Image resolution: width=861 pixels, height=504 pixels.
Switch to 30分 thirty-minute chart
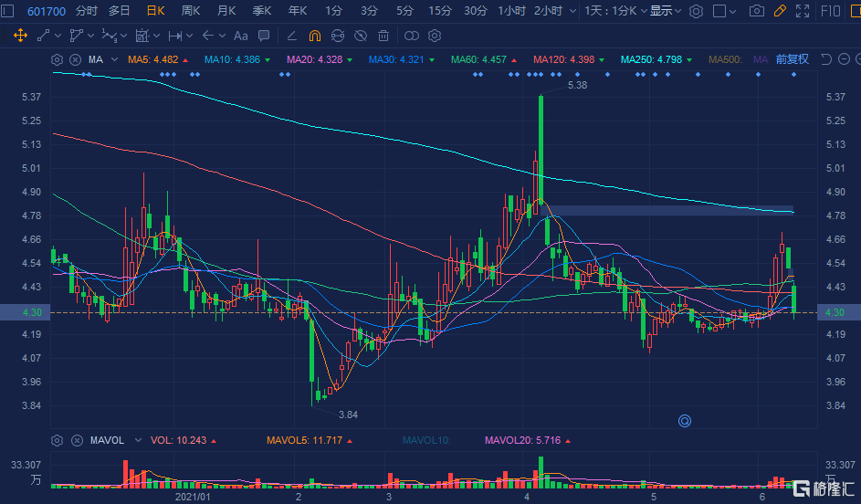tap(476, 11)
